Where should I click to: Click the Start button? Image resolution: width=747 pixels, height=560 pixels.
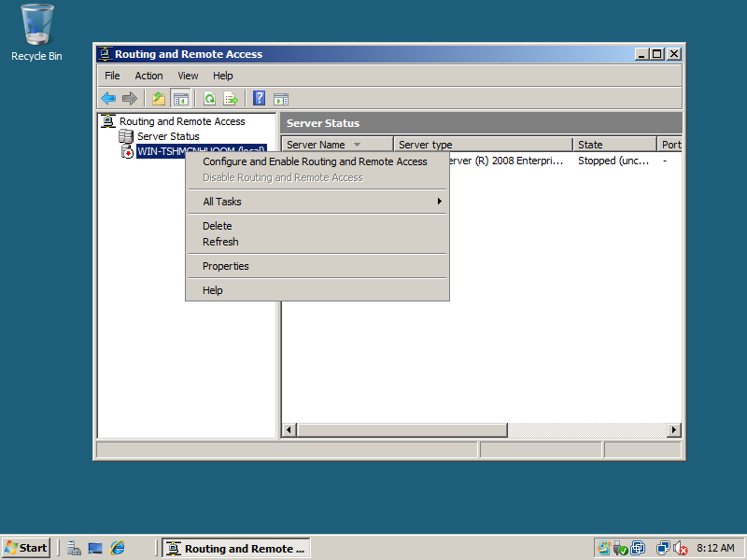pyautogui.click(x=26, y=548)
